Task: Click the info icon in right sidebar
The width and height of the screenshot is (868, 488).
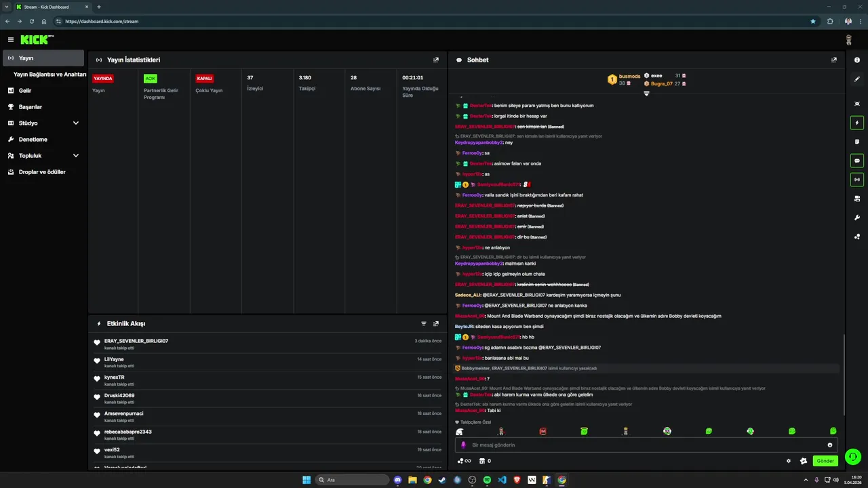Action: pyautogui.click(x=857, y=60)
